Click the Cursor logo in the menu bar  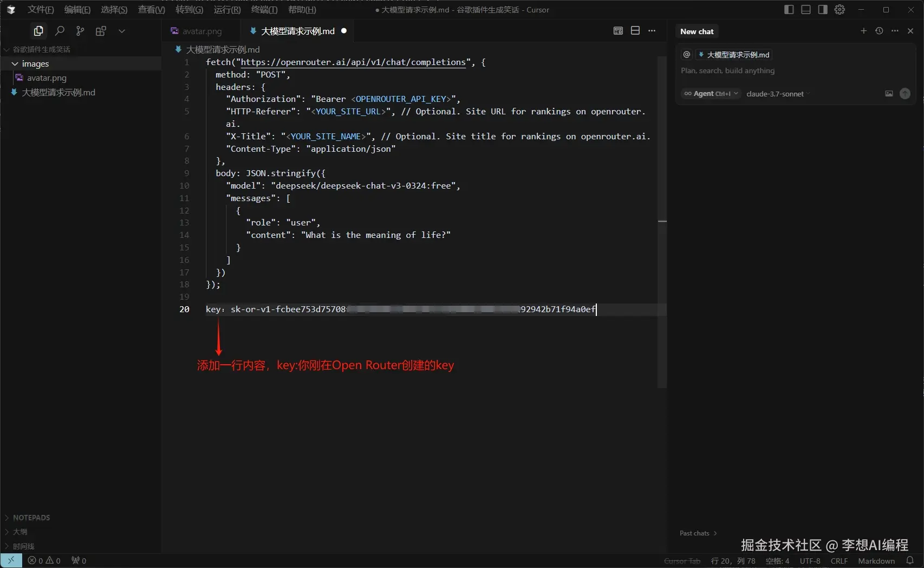click(x=11, y=10)
